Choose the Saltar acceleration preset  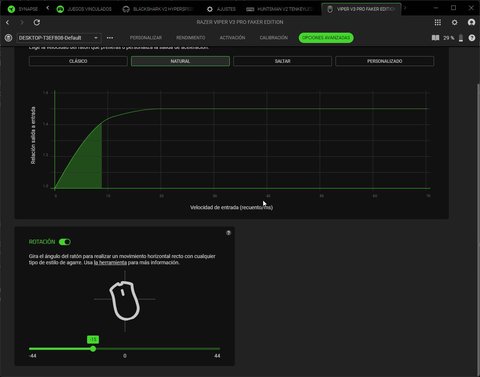[282, 61]
